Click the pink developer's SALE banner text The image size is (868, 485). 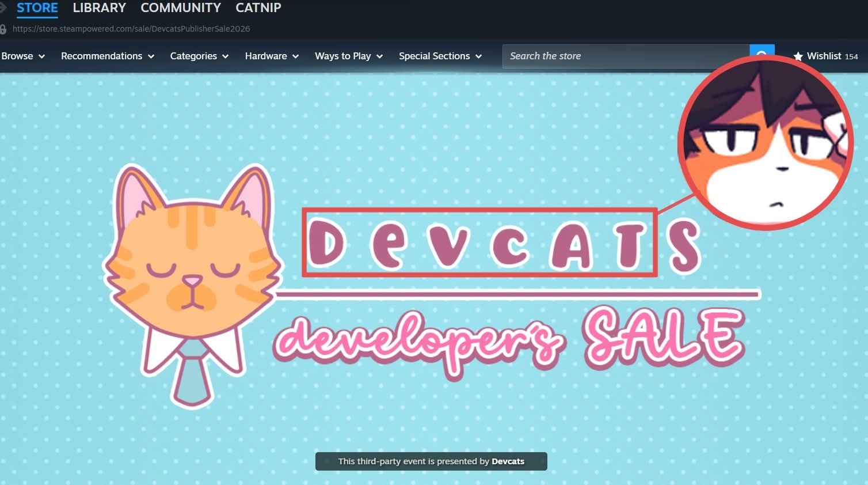(x=509, y=340)
